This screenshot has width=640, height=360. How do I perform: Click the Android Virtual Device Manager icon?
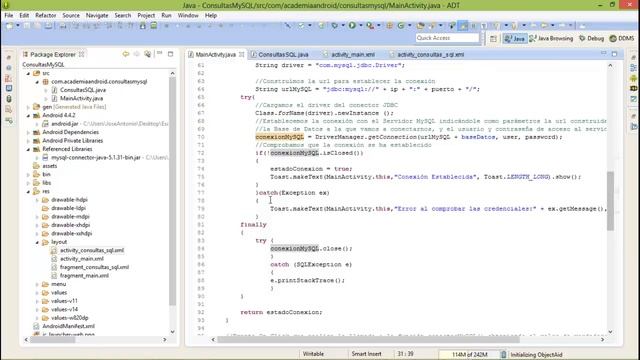click(153, 26)
